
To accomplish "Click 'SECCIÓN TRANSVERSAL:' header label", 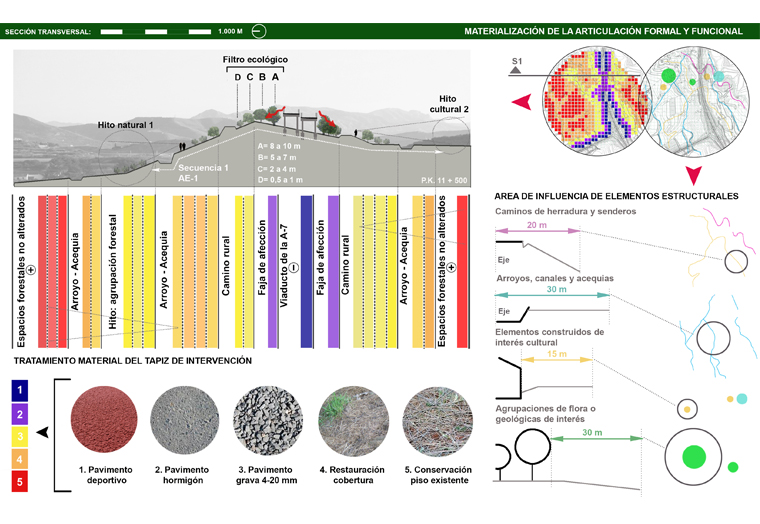I will [x=48, y=32].
